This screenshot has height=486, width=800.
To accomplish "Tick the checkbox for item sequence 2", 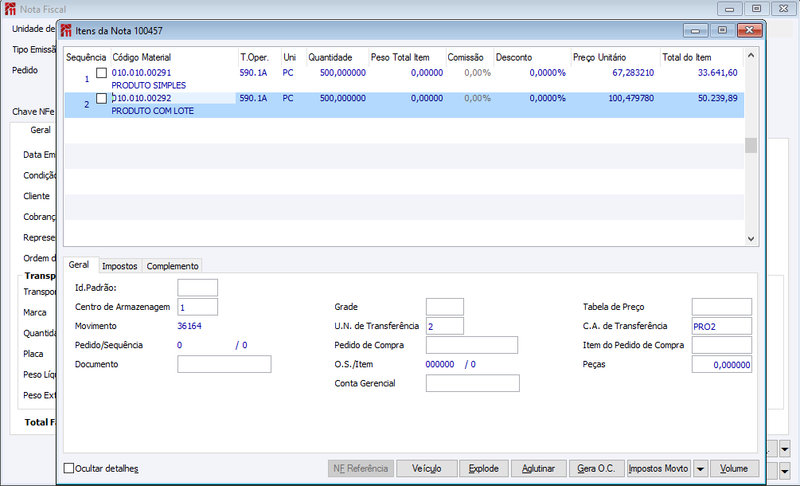I will click(101, 98).
